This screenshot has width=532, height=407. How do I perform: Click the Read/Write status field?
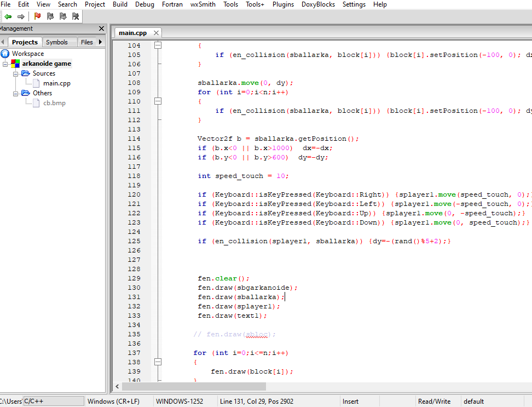pos(434,401)
